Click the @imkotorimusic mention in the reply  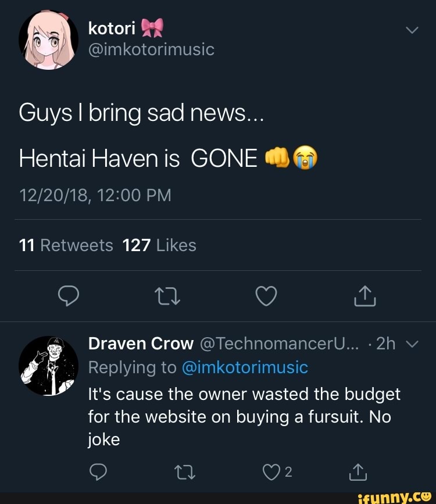[x=245, y=367]
